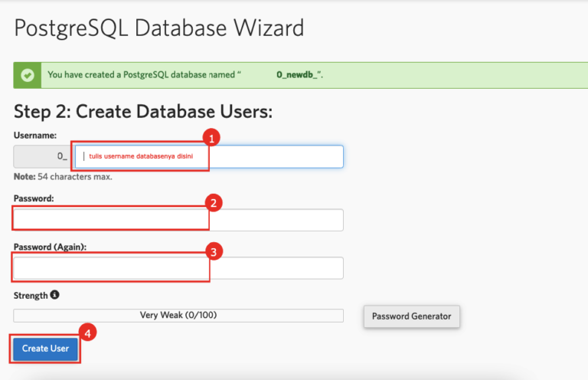Click the 'Password (Again):' label

coord(50,247)
